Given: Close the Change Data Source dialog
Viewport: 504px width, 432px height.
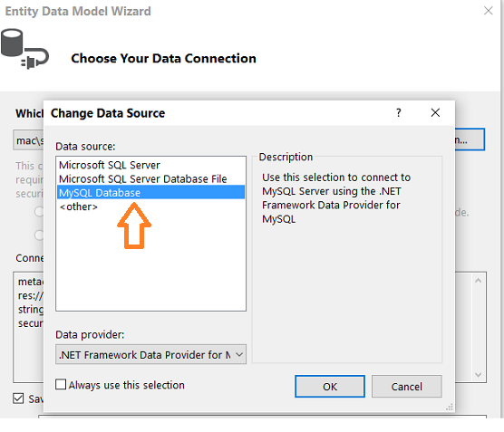Looking at the screenshot, I should tap(435, 112).
